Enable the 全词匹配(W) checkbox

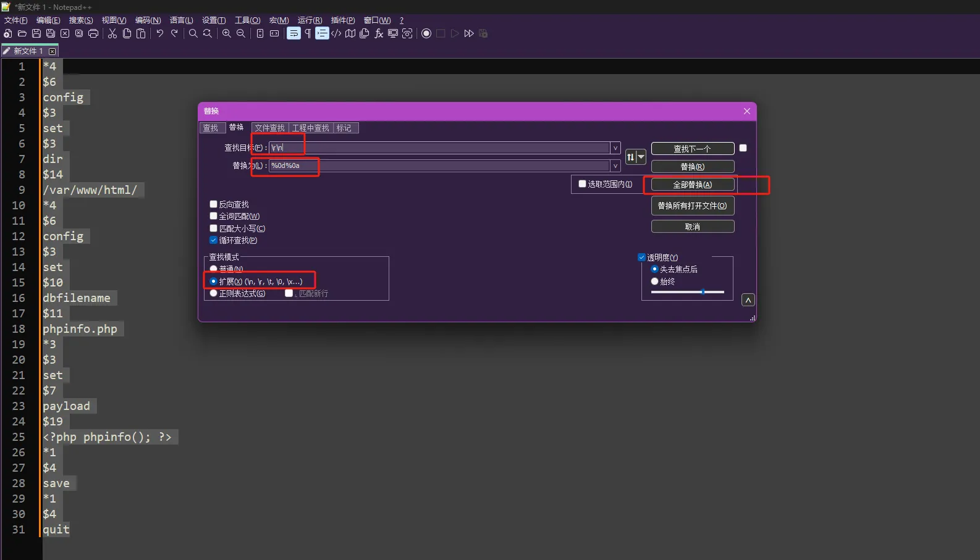pos(214,216)
